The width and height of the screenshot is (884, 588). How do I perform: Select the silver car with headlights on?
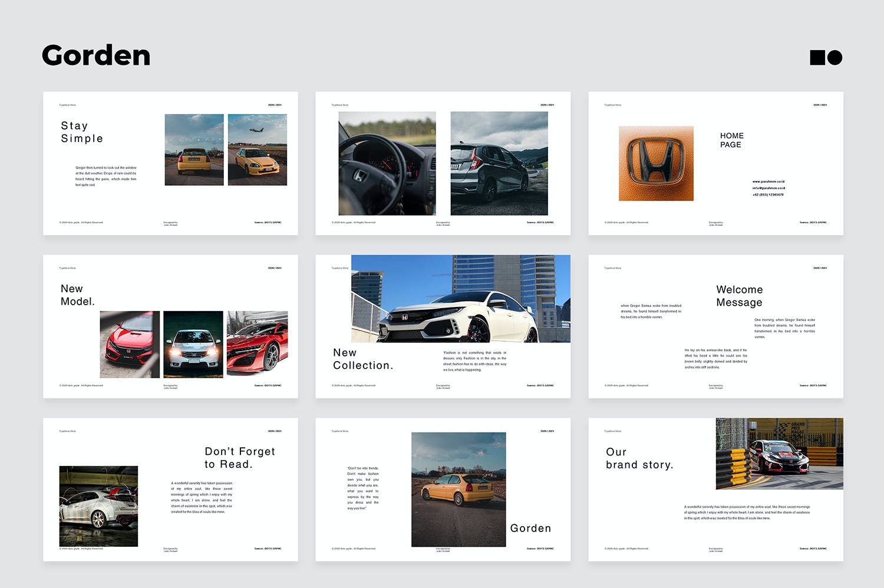(193, 344)
